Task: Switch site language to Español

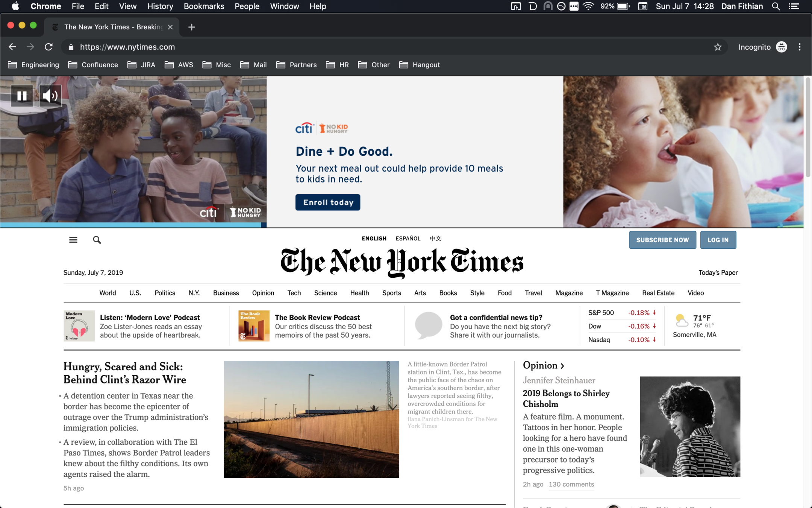Action: 408,239
